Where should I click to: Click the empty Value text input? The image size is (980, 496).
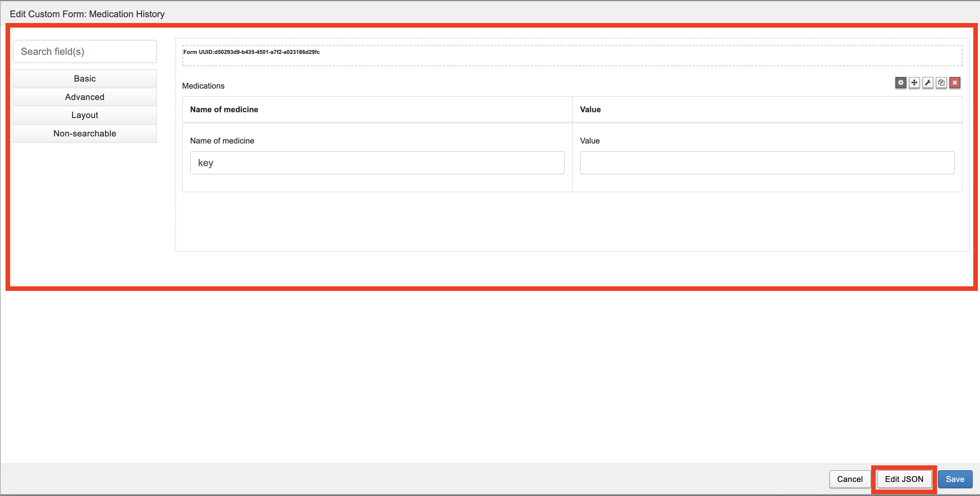tap(767, 163)
